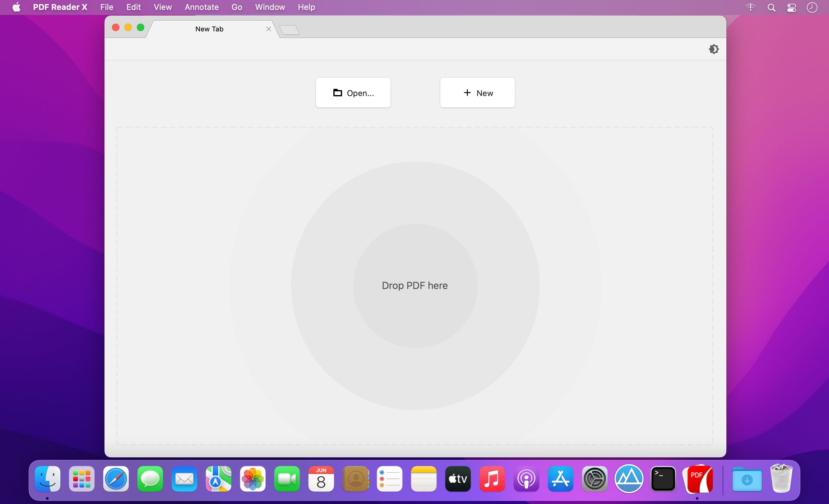Toggle dark mode brightness icon

point(714,49)
